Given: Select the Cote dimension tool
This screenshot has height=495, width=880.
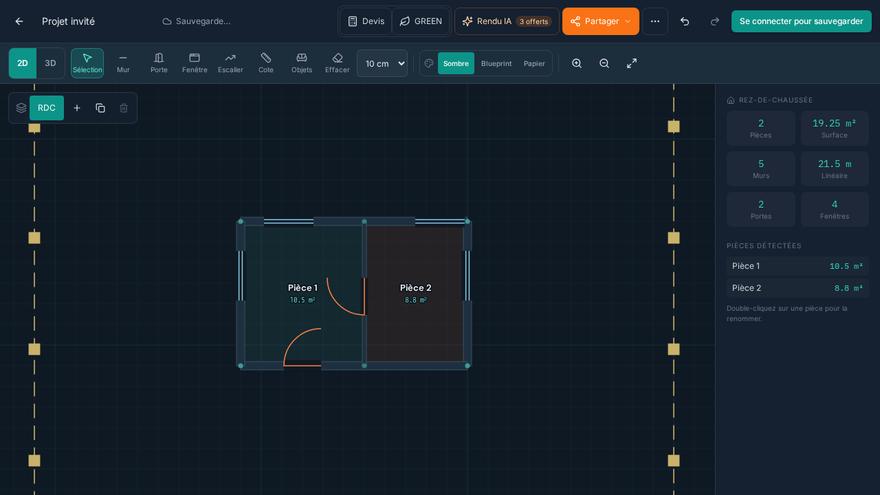Looking at the screenshot, I should (266, 63).
